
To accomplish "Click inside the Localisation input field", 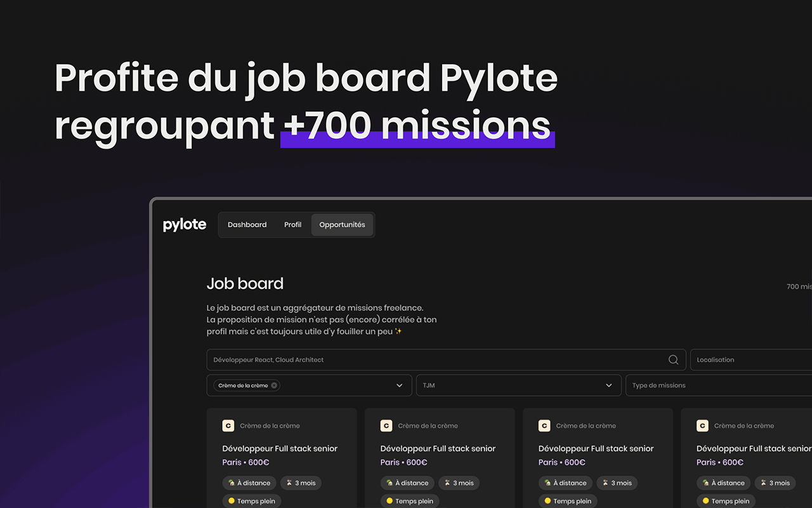I will 749,359.
